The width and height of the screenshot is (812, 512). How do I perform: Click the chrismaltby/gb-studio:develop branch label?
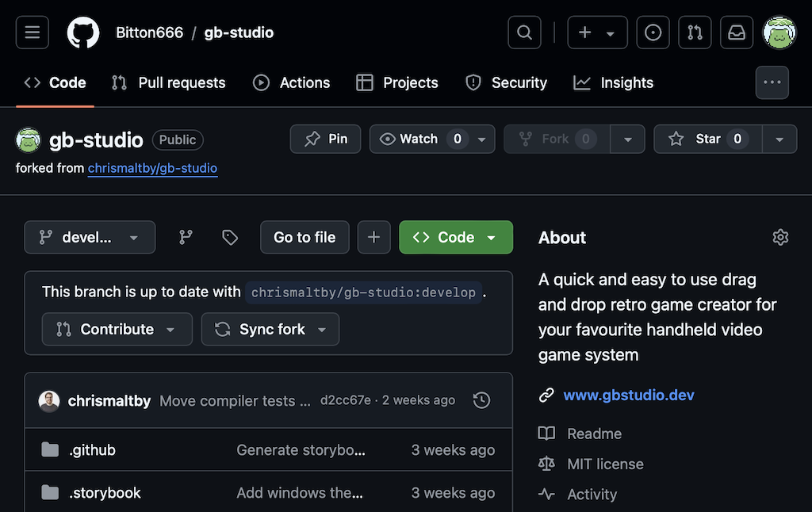363,292
